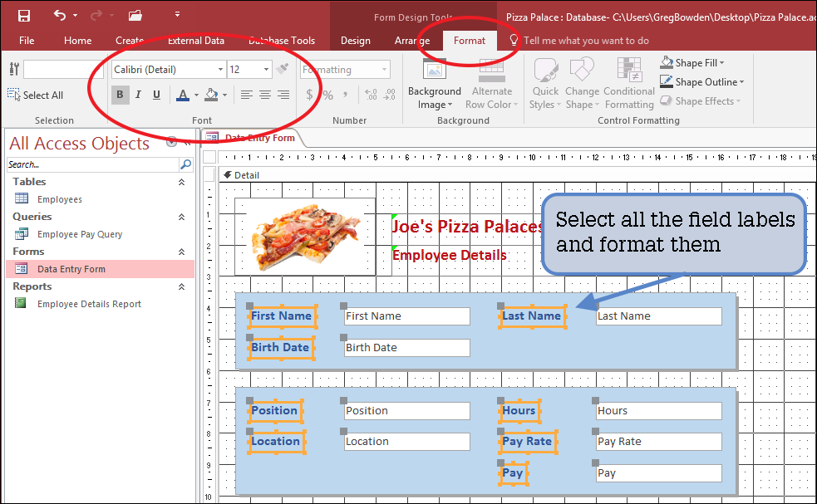This screenshot has height=504, width=817.
Task: Collapse the Forms group
Action: pos(181,252)
